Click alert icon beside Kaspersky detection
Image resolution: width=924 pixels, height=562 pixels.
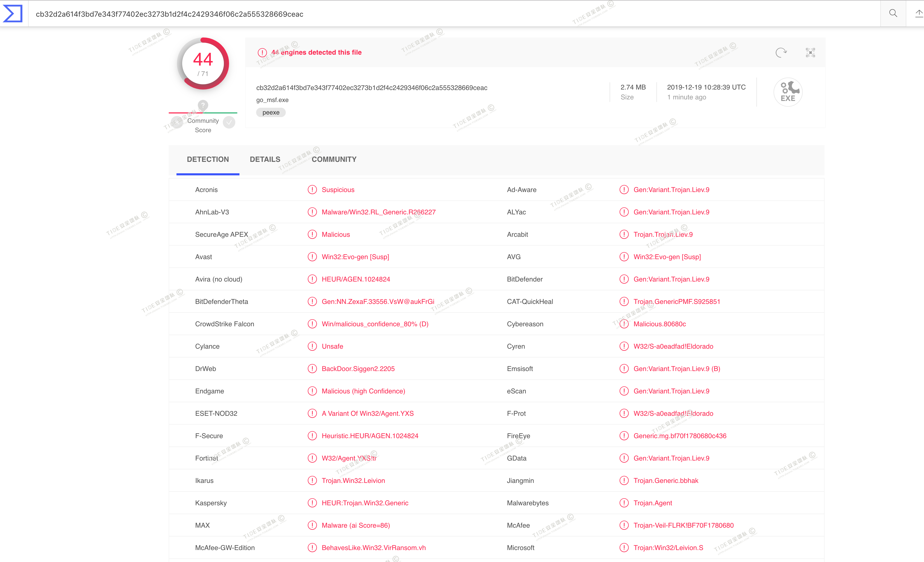point(312,503)
